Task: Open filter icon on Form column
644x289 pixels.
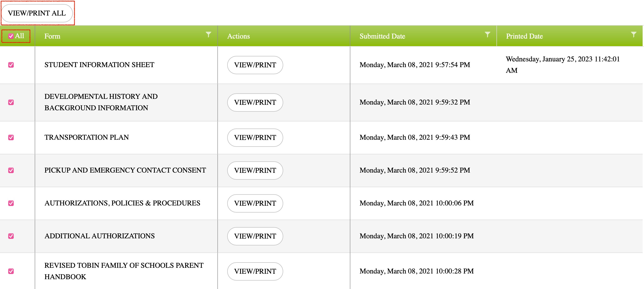Action: coord(208,34)
